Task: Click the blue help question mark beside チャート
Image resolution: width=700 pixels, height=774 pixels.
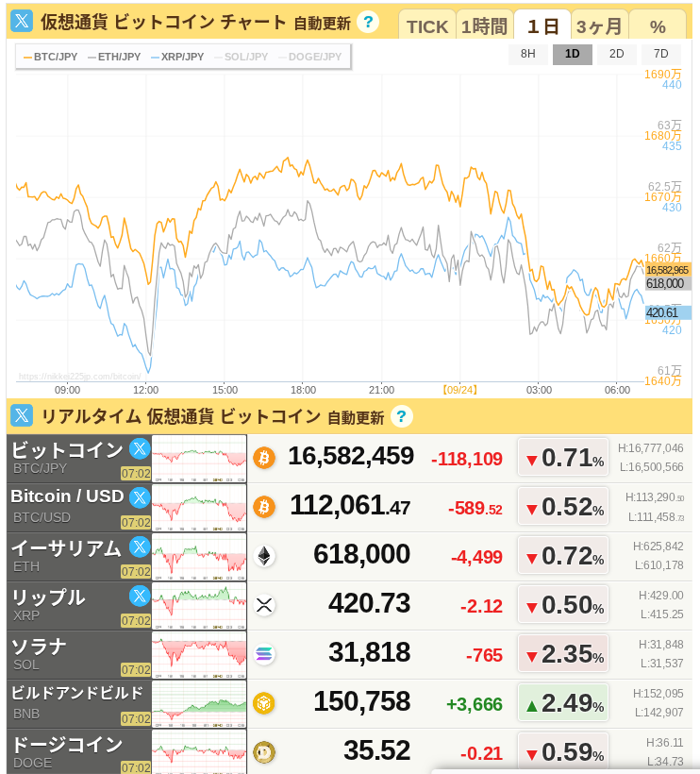Action: [x=369, y=22]
